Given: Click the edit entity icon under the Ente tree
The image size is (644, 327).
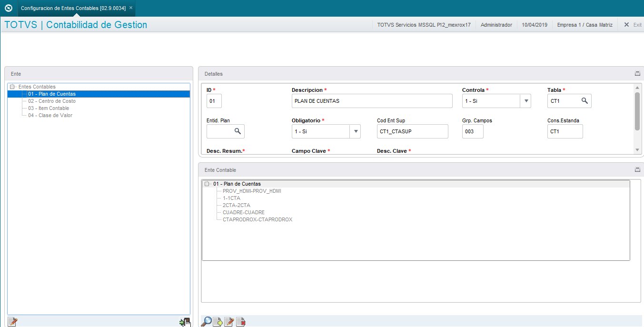Looking at the screenshot, I should [x=12, y=322].
